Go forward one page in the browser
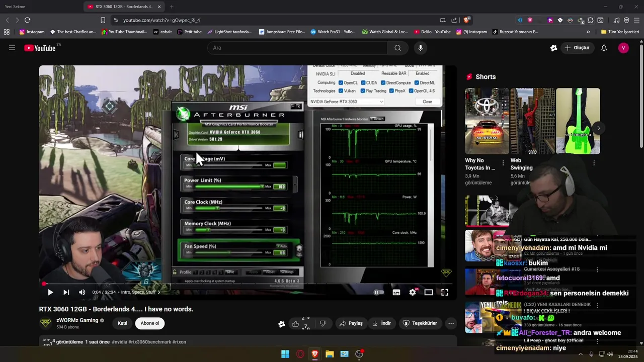The height and width of the screenshot is (362, 644). point(17,20)
